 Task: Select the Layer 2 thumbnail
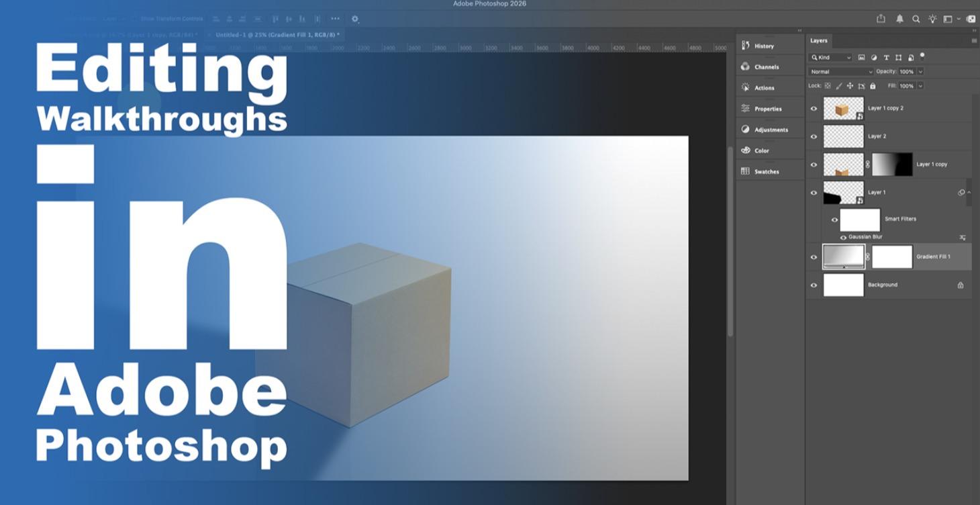point(844,136)
